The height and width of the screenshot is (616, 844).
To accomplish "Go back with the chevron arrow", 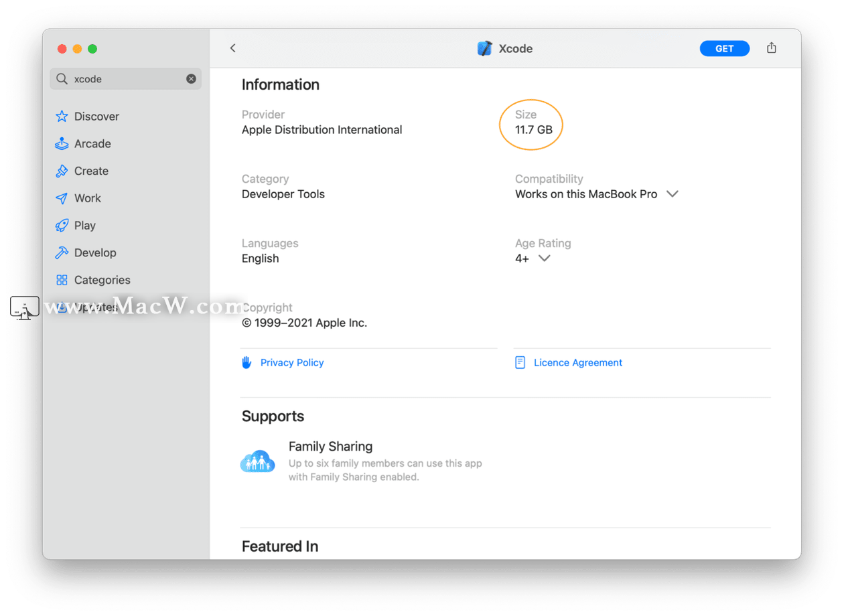I will pos(232,48).
